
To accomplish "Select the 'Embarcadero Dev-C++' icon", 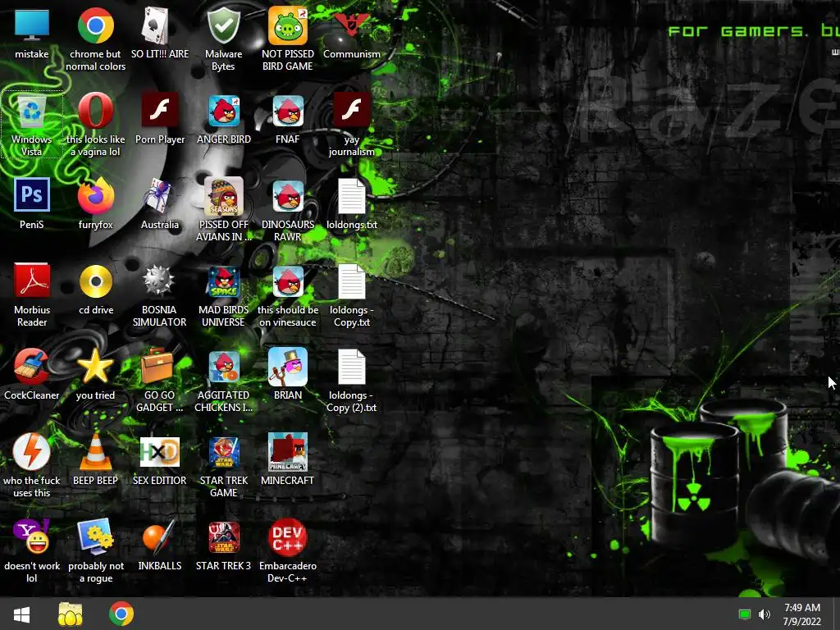I will 288,536.
